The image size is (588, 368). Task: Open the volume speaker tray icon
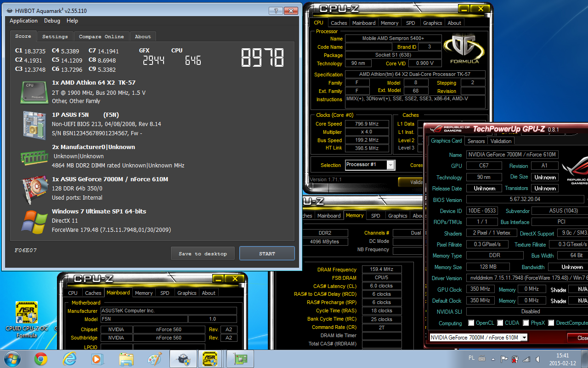pyautogui.click(x=537, y=359)
